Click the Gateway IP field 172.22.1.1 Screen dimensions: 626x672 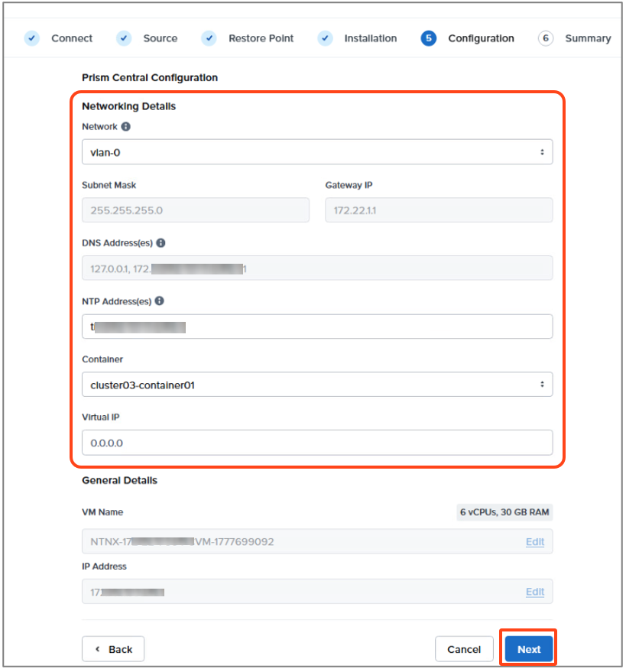point(439,210)
